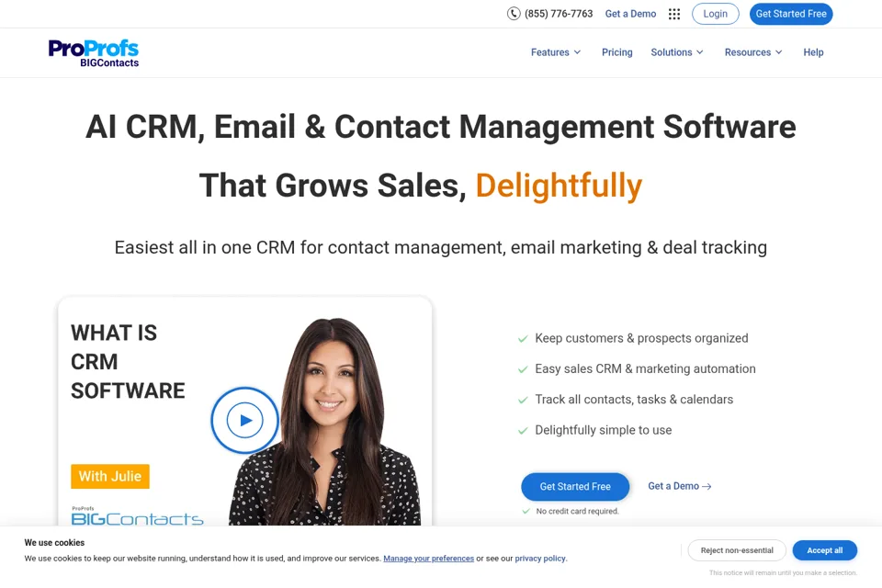Open the Help menu item
Image resolution: width=882 pixels, height=588 pixels.
point(813,52)
